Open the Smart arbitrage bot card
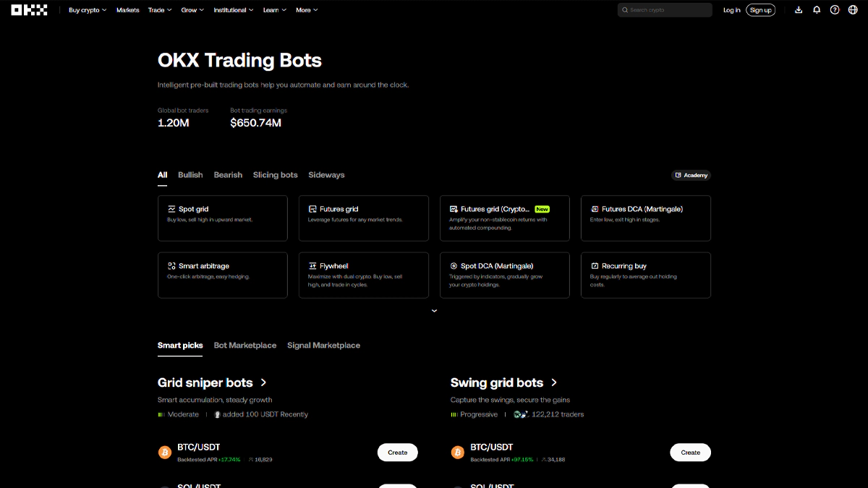 (222, 275)
